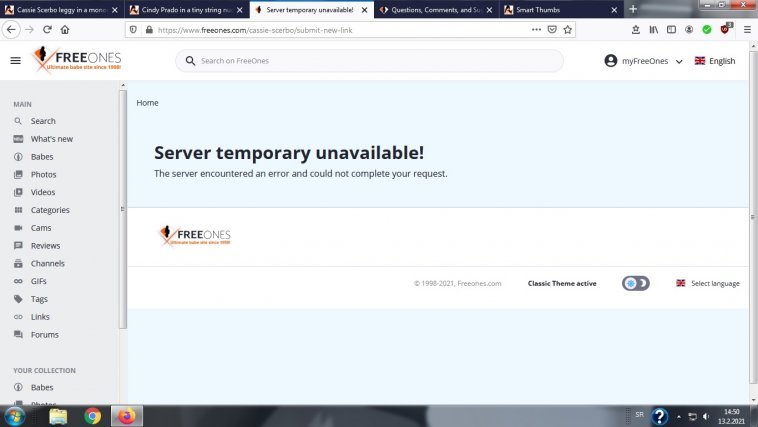Click the magnifier icon in the search bar

(x=190, y=61)
